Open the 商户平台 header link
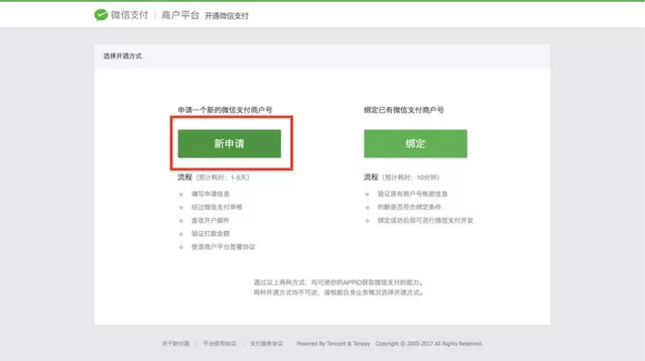 [180, 15]
